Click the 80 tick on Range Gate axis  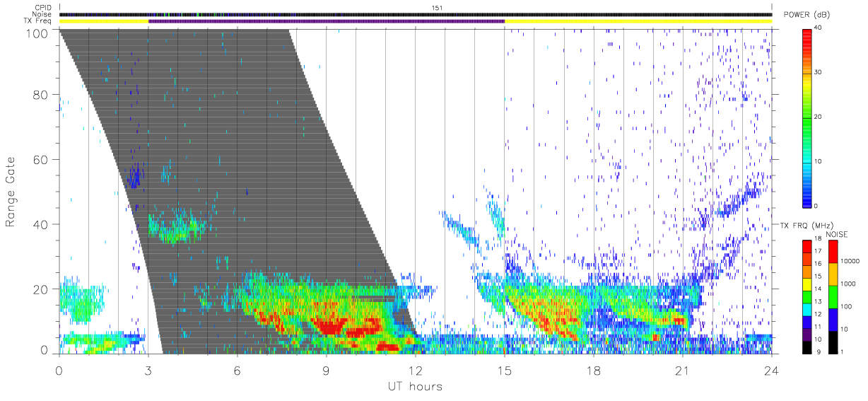tap(41, 94)
